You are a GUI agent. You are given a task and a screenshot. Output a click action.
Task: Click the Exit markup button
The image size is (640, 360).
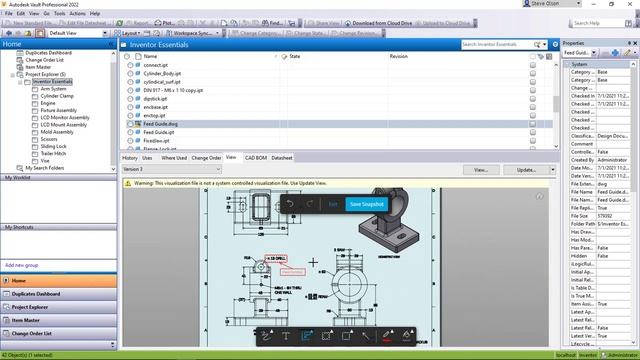point(333,204)
